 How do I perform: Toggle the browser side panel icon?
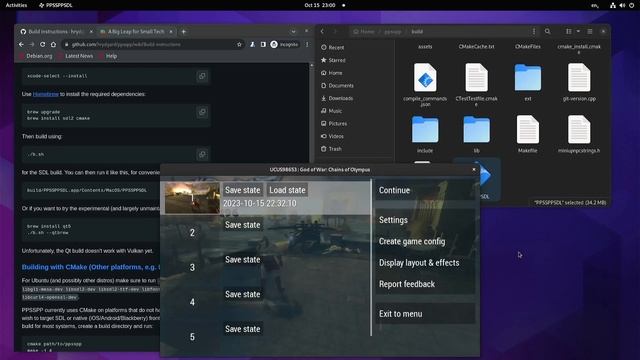(x=263, y=44)
